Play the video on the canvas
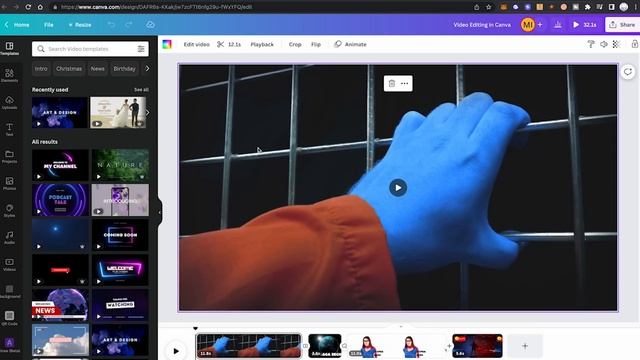 coord(398,188)
